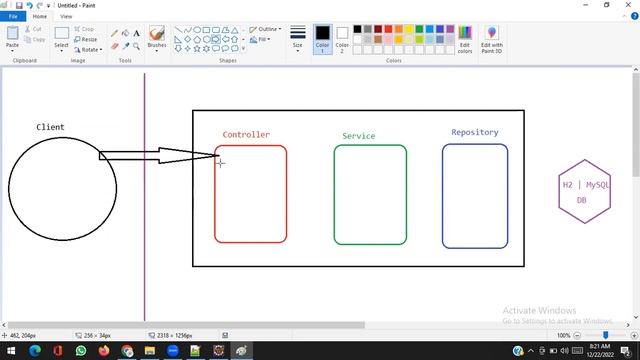Viewport: 640px width, 360px height.
Task: Expand the Select dropdown arrow
Action: tap(61, 51)
